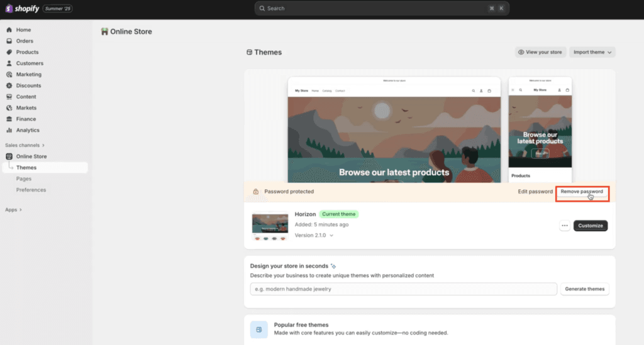Expand the Version 2.1.0 dropdown

click(x=314, y=236)
